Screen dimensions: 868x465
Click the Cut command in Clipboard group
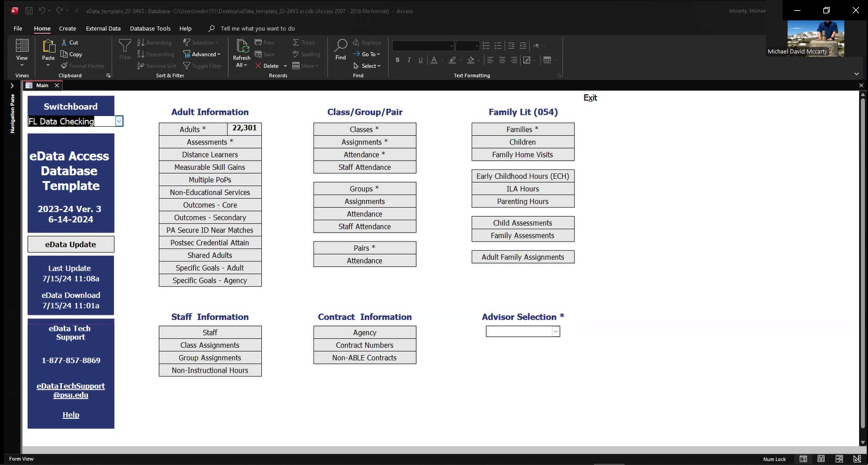[x=69, y=43]
